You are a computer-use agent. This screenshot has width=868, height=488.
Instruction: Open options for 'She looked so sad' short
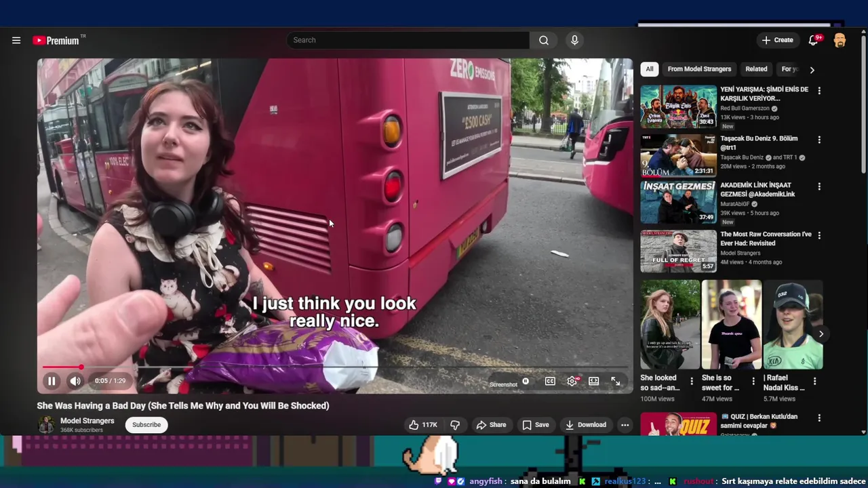(692, 382)
